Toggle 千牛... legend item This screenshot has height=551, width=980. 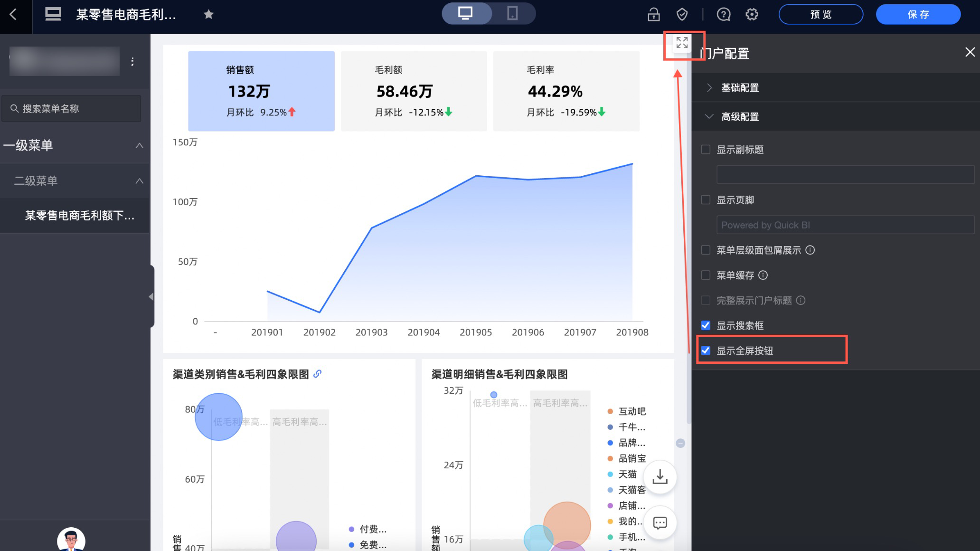(626, 427)
